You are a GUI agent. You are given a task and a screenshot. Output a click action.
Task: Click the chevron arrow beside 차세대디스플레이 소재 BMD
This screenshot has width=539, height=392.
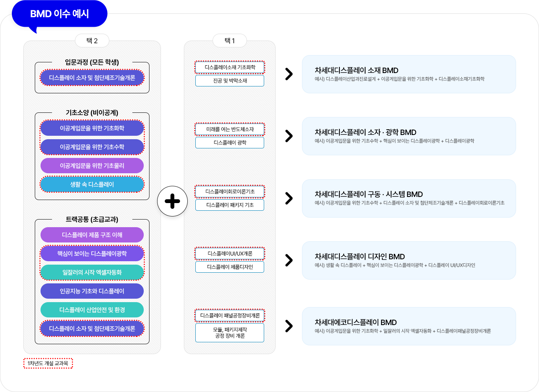point(289,74)
